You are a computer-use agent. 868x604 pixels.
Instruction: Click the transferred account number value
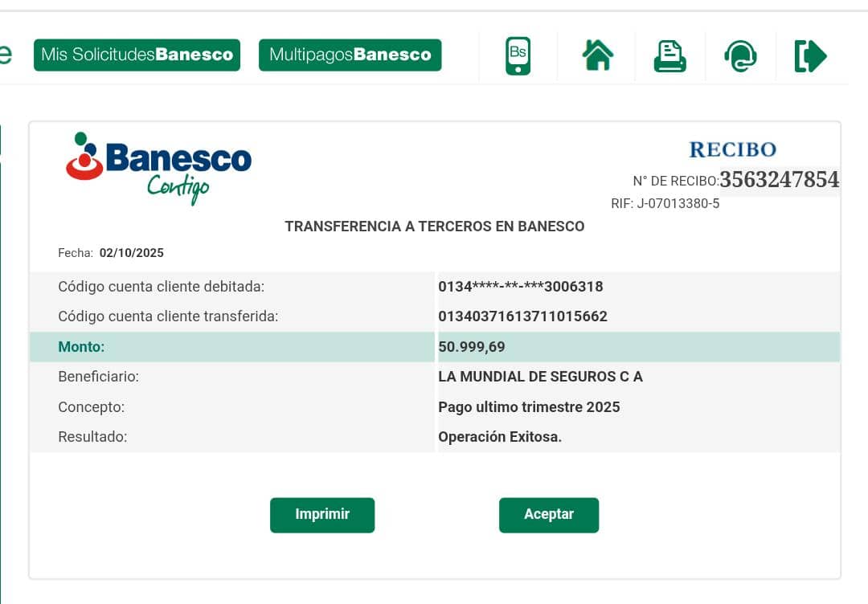pyautogui.click(x=522, y=316)
